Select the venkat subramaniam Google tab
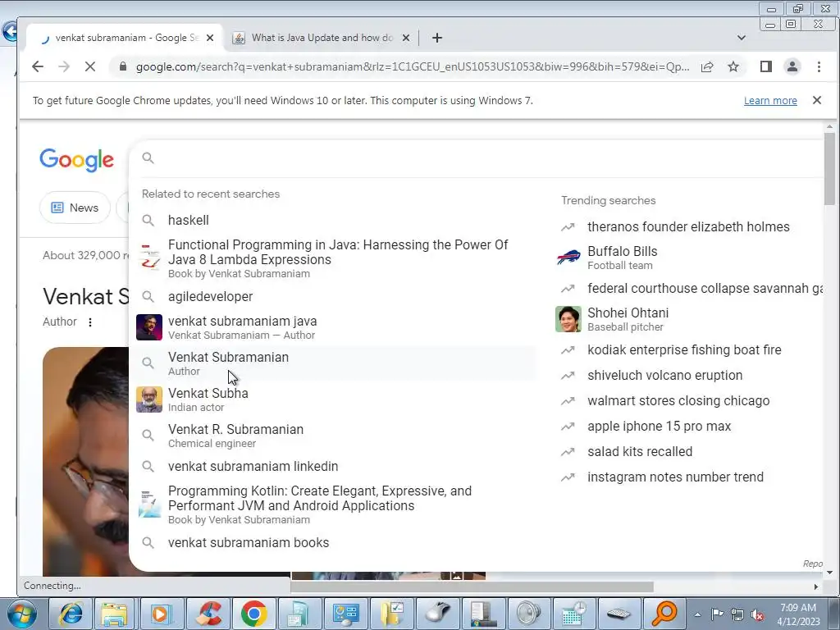 coord(125,38)
